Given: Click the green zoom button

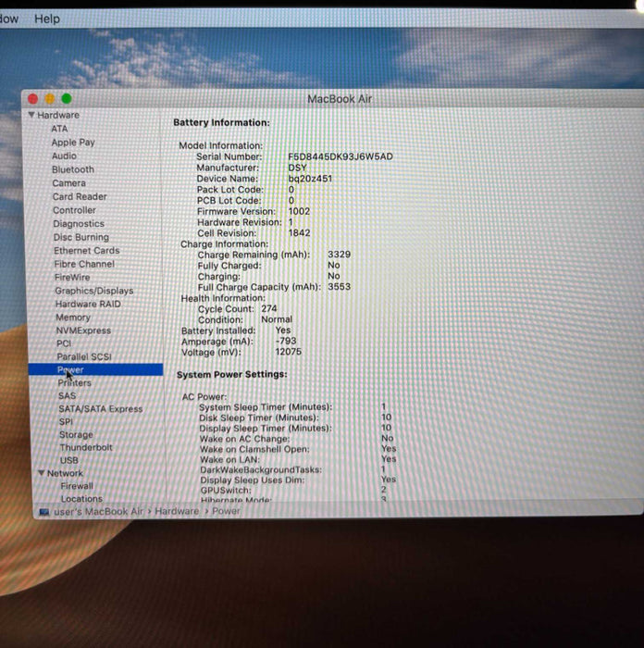Looking at the screenshot, I should tap(67, 98).
